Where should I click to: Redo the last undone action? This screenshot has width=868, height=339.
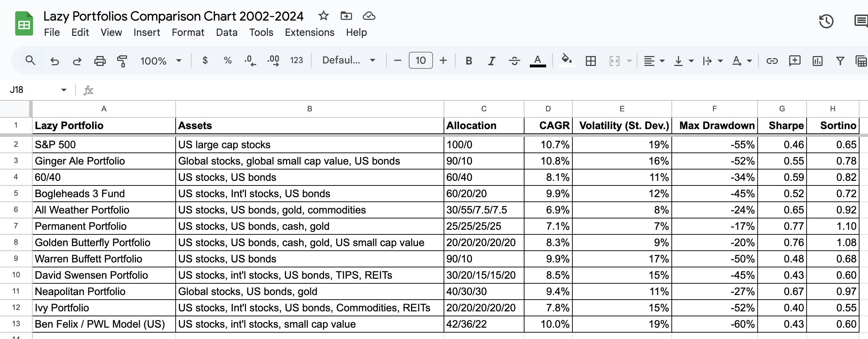tap(77, 61)
